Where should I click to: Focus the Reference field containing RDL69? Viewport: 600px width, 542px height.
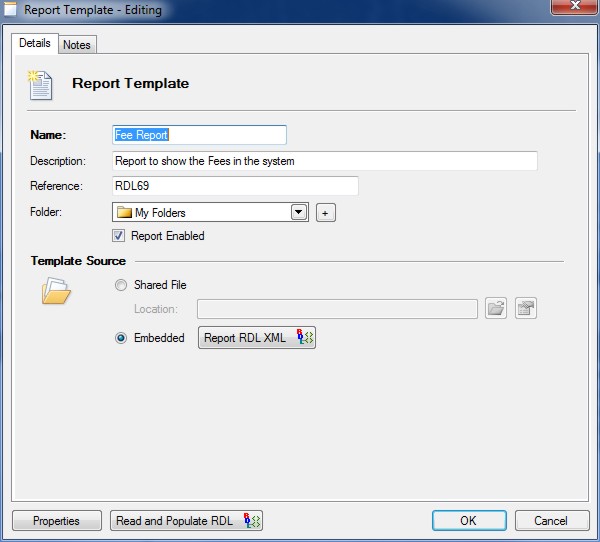[x=235, y=186]
